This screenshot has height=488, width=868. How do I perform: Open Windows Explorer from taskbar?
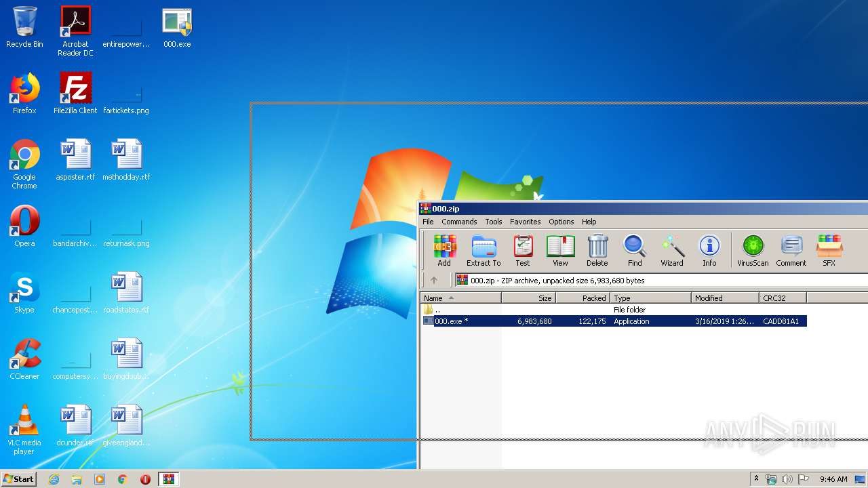(x=77, y=479)
